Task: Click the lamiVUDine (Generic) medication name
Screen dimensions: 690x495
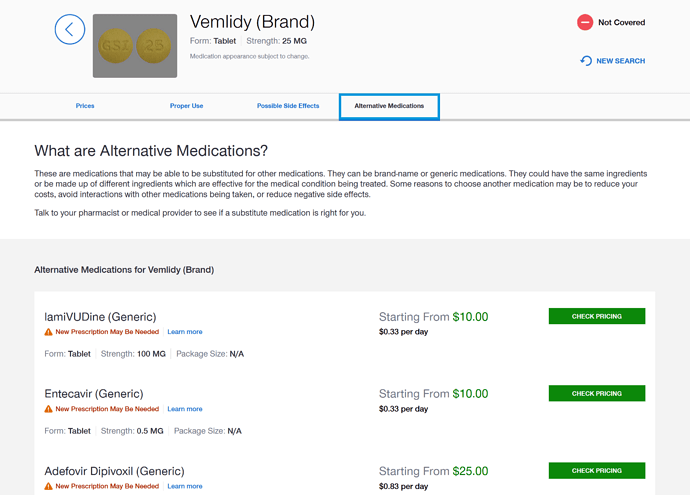Action: pyautogui.click(x=100, y=317)
